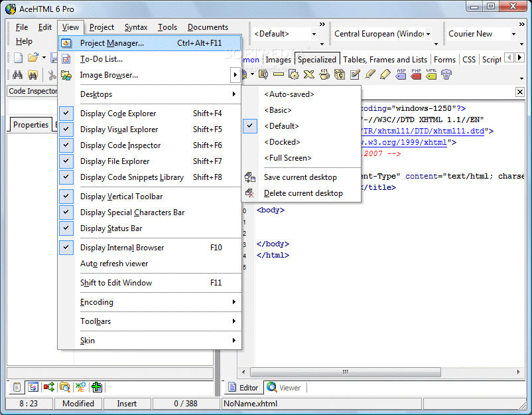Click the coffee cup Java icon
Image resolution: width=532 pixels, height=415 pixels.
tap(324, 74)
